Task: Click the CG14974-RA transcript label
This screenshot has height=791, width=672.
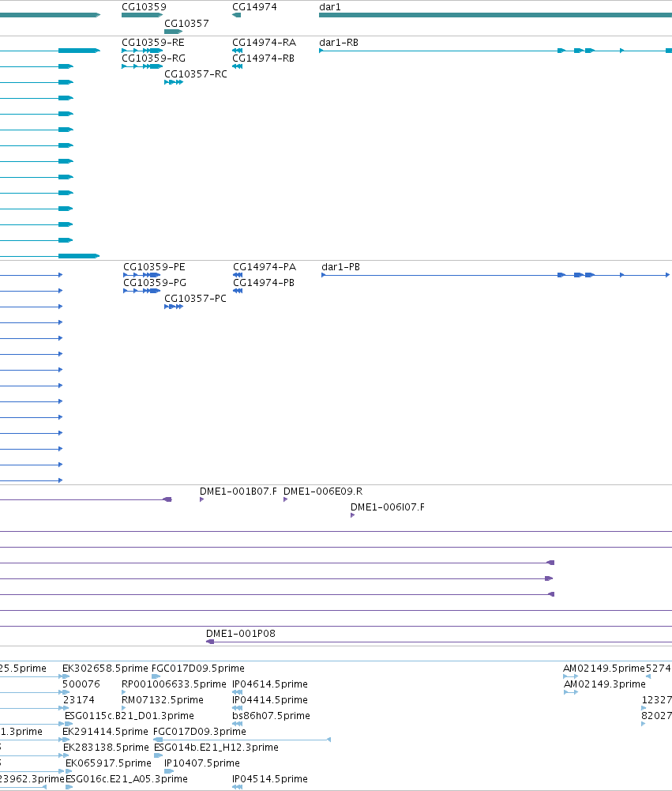Action: (264, 43)
